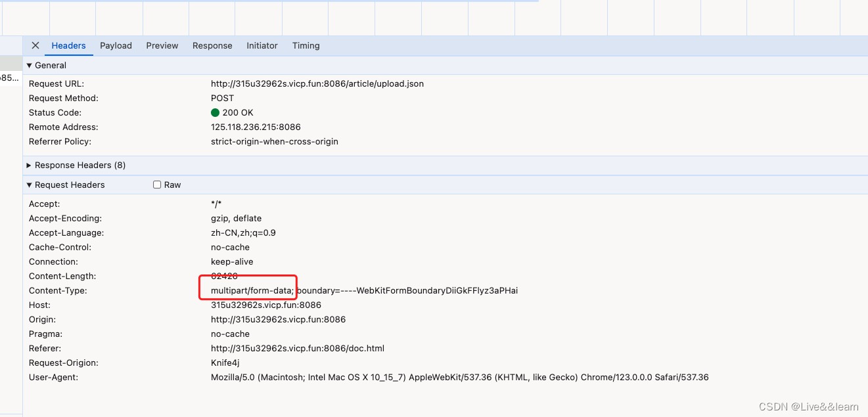Viewport: 868px width, 417px height.
Task: Click Cache-Control no-cache value
Action: [230, 247]
